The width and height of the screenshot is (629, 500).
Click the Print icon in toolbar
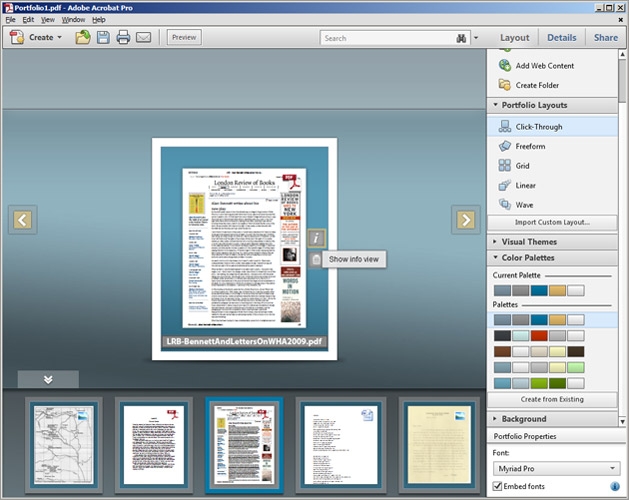123,37
